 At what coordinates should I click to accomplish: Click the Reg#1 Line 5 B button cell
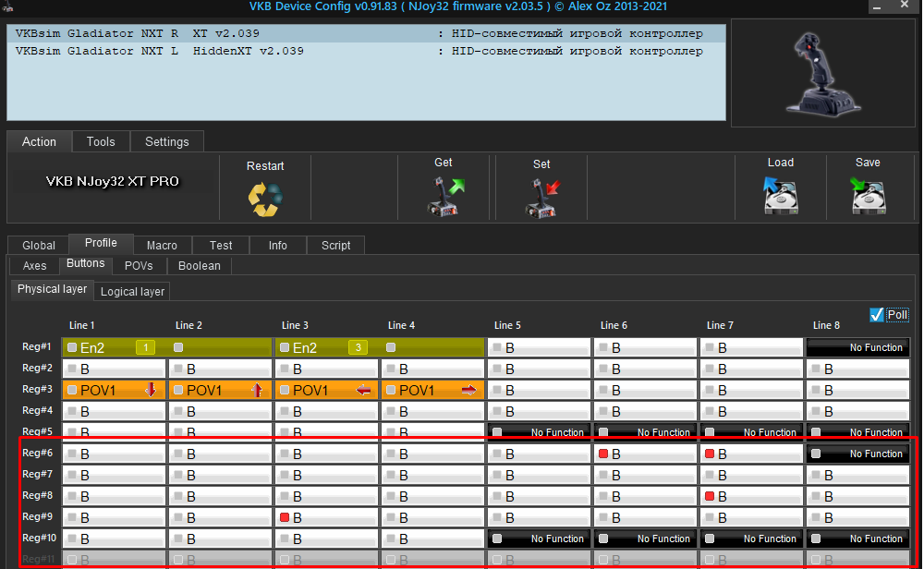coord(540,347)
